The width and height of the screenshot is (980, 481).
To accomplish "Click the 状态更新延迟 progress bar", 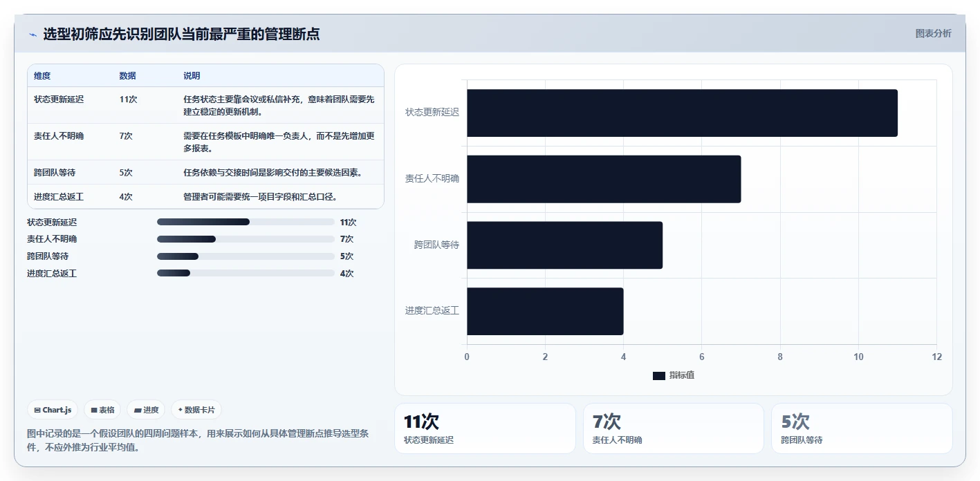I will [246, 222].
